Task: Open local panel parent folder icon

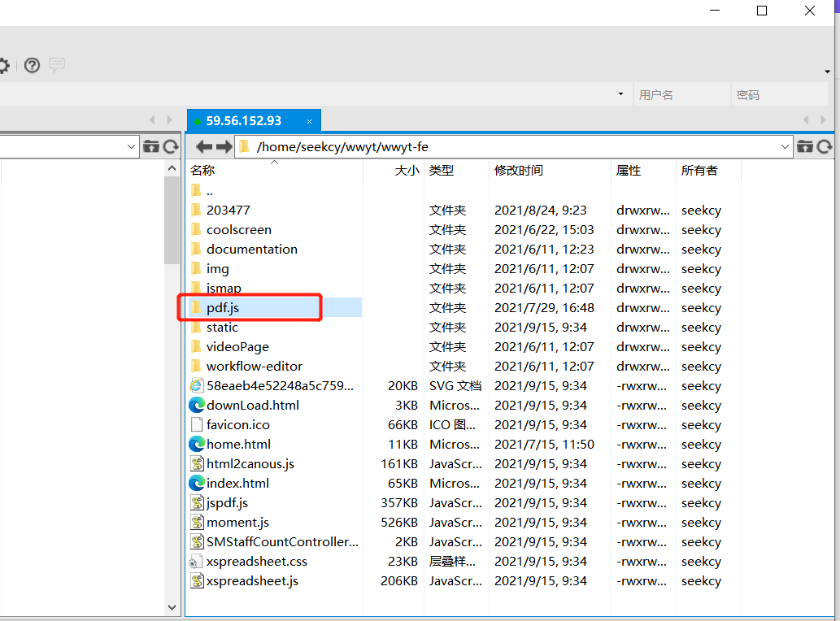Action: [x=151, y=146]
